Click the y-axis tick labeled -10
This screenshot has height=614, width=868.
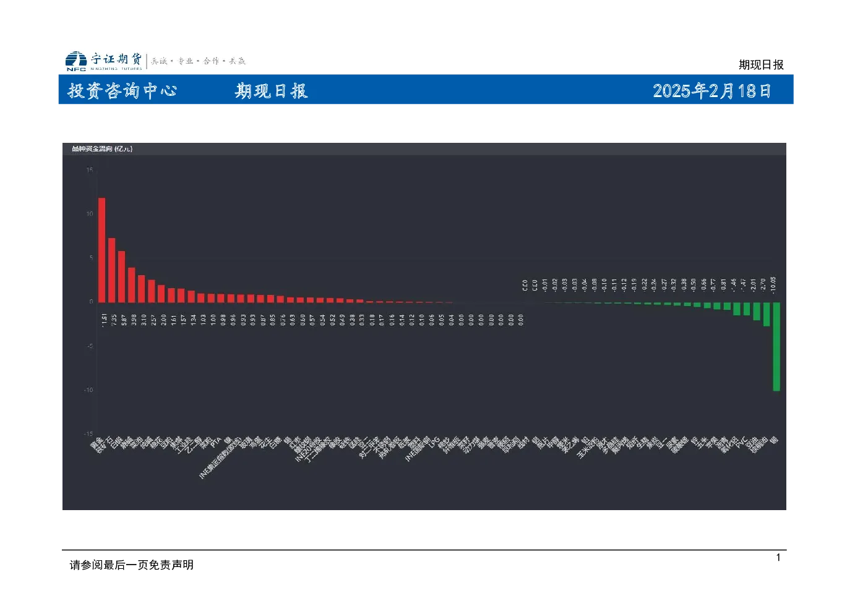point(88,390)
